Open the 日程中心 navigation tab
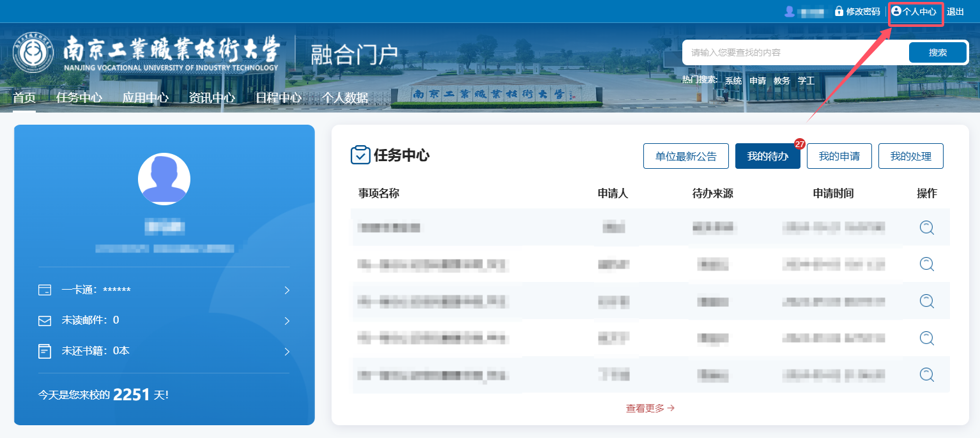Viewport: 980px width, 438px height. [279, 98]
